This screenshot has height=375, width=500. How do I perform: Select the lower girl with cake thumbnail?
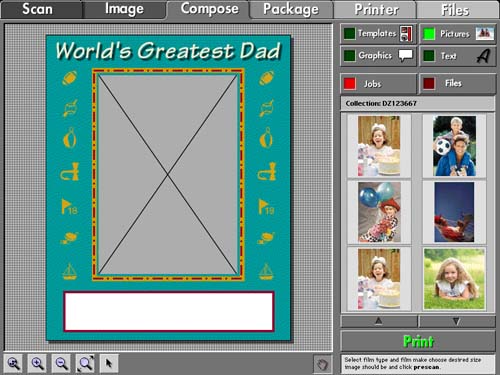379,279
